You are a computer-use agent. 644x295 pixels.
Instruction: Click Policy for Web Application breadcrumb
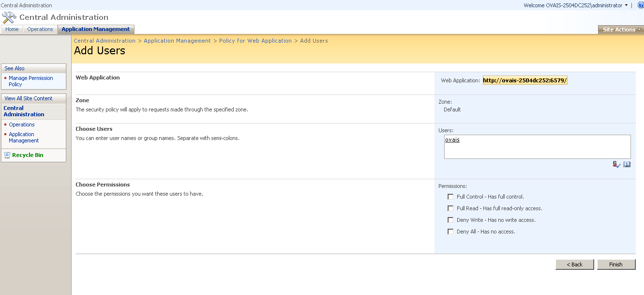click(255, 41)
